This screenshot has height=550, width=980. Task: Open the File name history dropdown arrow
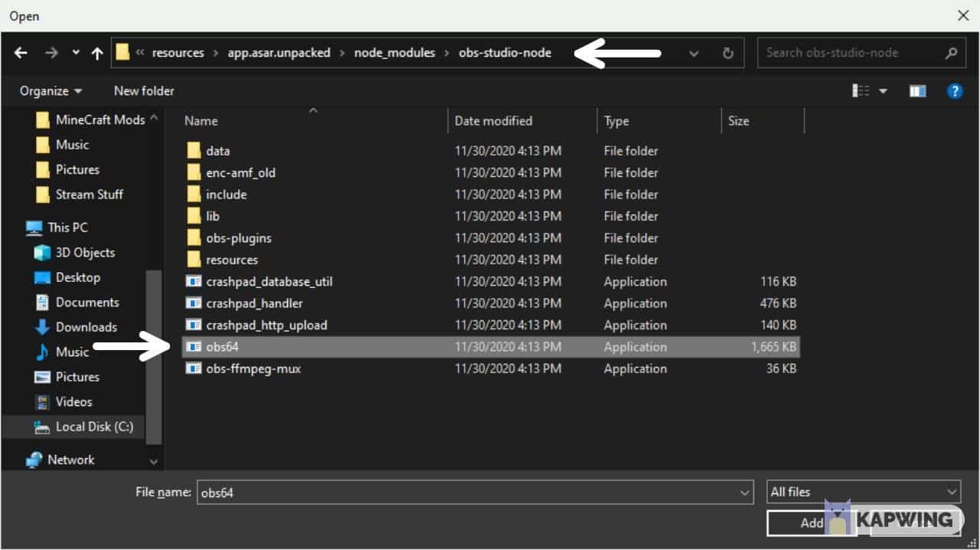click(746, 493)
